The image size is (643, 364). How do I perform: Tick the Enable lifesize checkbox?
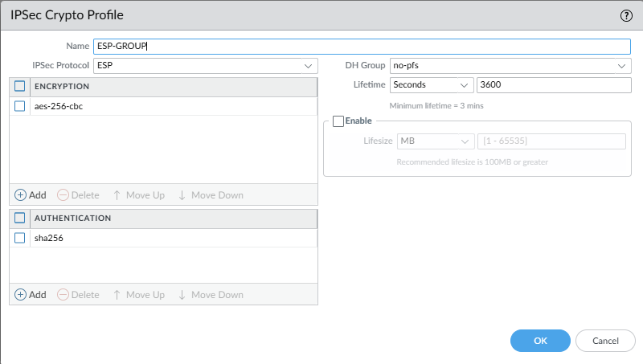click(338, 121)
